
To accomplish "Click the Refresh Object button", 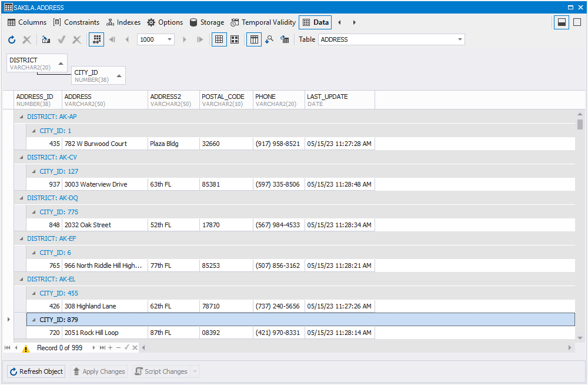I will (x=36, y=371).
